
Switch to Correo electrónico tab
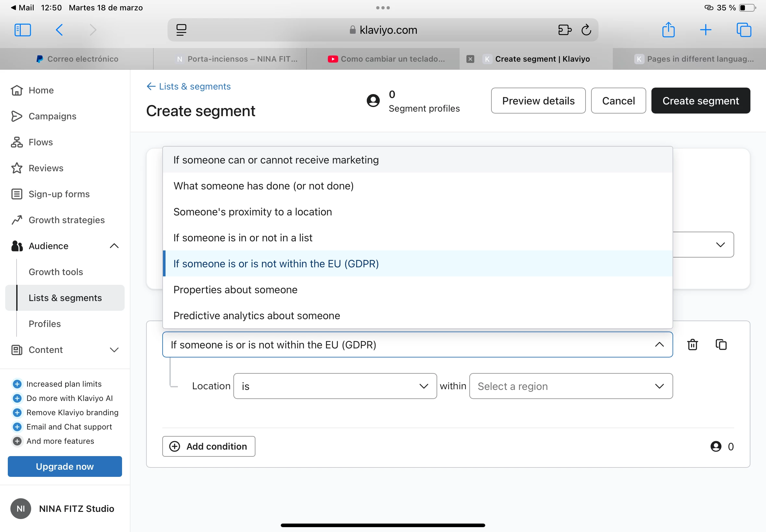click(77, 59)
